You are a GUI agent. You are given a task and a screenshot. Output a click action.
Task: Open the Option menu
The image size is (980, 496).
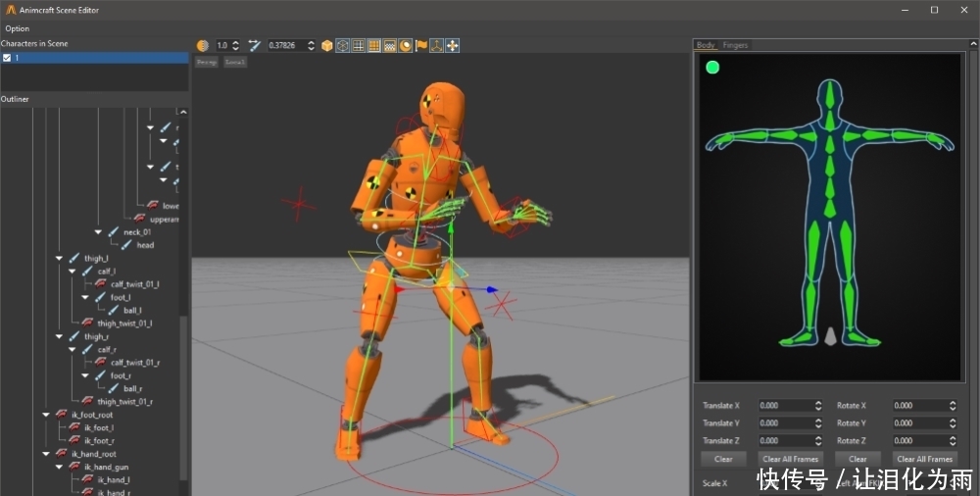(17, 28)
